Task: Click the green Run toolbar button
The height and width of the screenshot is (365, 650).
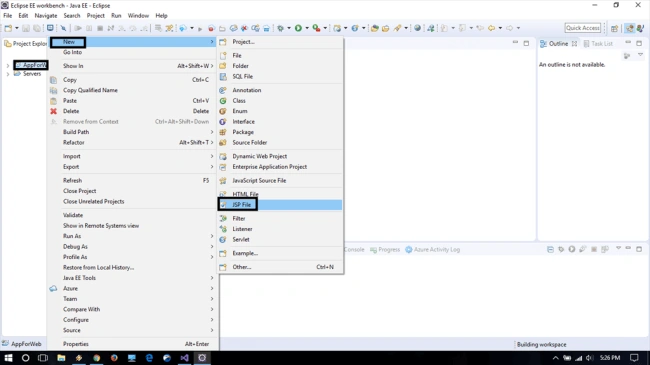Action: pyautogui.click(x=298, y=28)
